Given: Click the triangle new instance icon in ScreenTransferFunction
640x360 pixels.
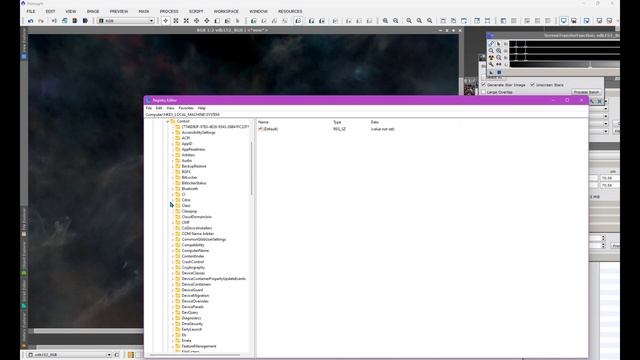Looking at the screenshot, I should pos(491,72).
